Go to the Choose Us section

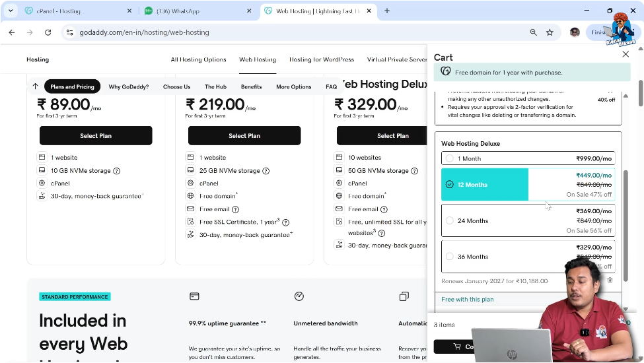(176, 86)
